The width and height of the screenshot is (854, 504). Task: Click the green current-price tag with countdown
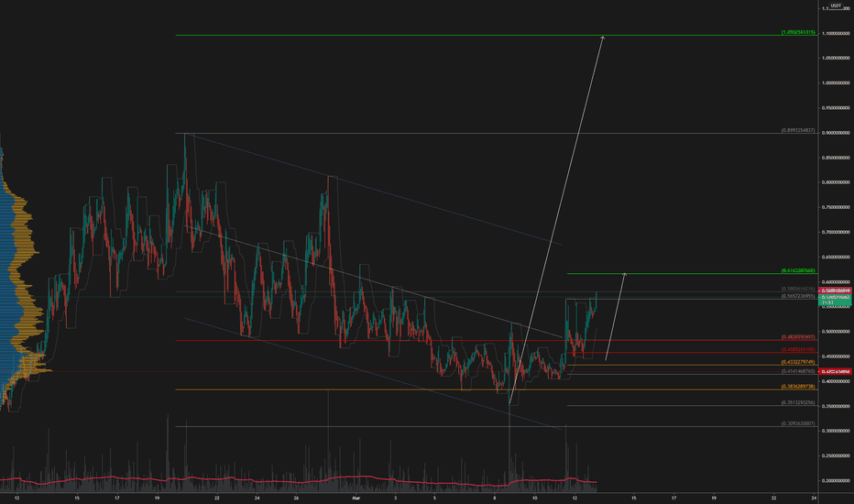click(x=836, y=300)
